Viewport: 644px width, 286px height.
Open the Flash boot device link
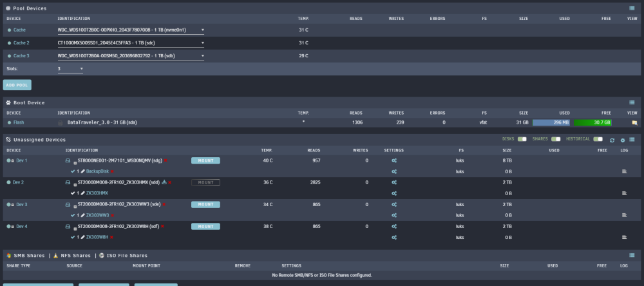[19, 122]
